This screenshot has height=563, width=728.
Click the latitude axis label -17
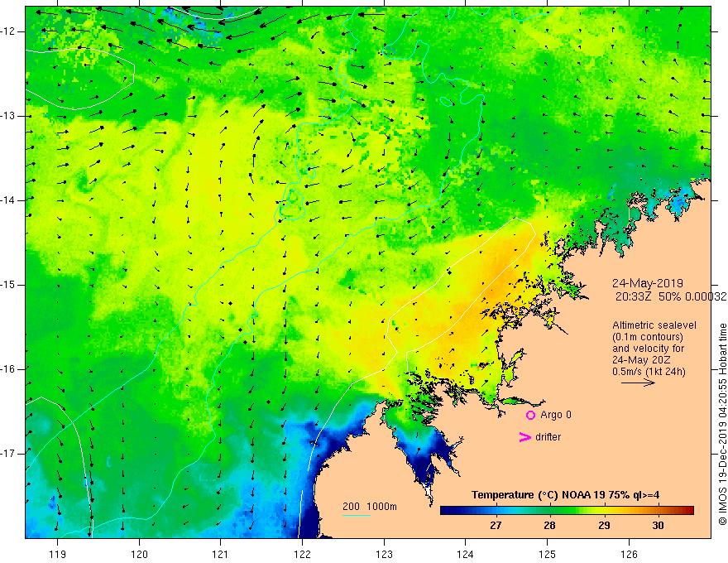[8, 454]
